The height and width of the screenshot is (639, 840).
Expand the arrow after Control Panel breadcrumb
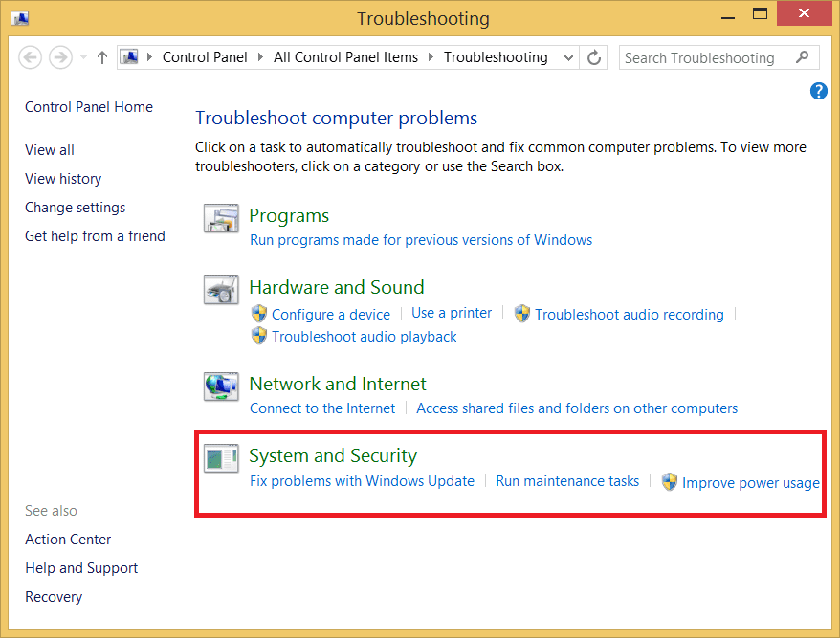(x=260, y=56)
